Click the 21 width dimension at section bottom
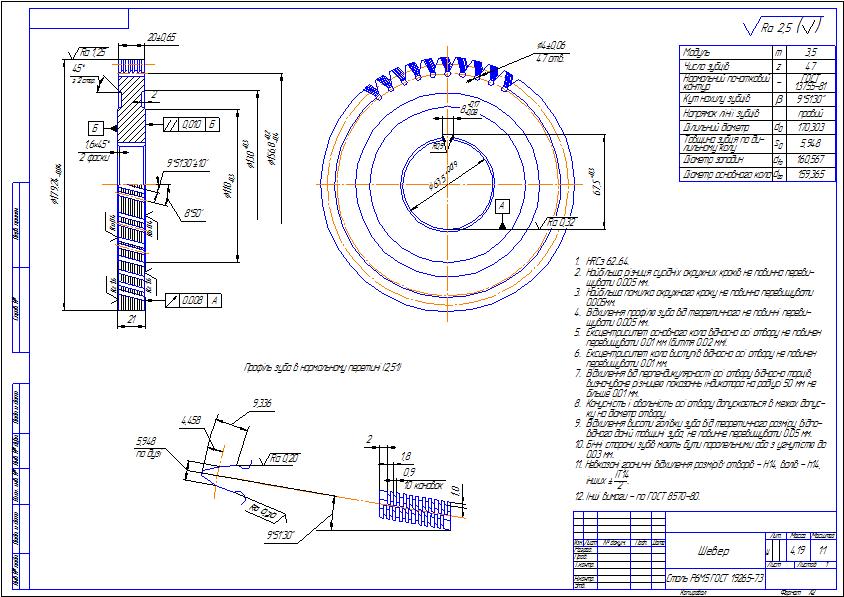Screen dimensions: 844x597 click(x=130, y=318)
